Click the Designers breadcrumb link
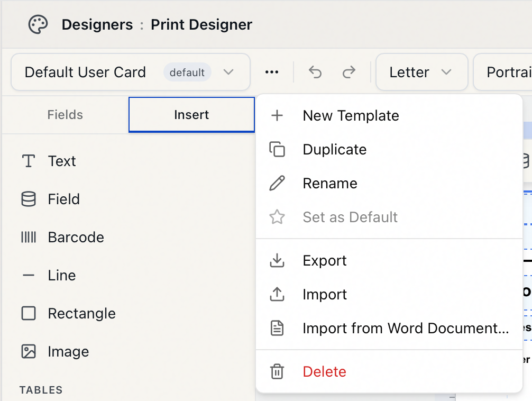The width and height of the screenshot is (532, 401). tap(97, 24)
